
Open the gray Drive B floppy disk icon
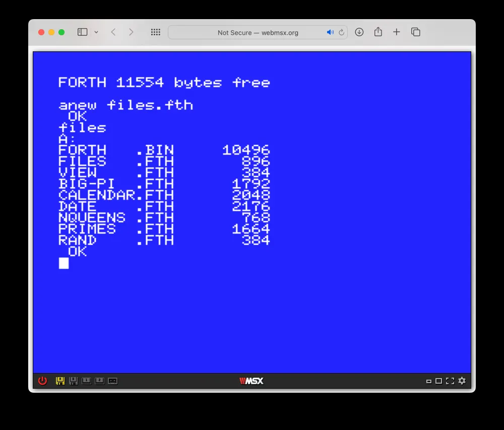pos(73,381)
